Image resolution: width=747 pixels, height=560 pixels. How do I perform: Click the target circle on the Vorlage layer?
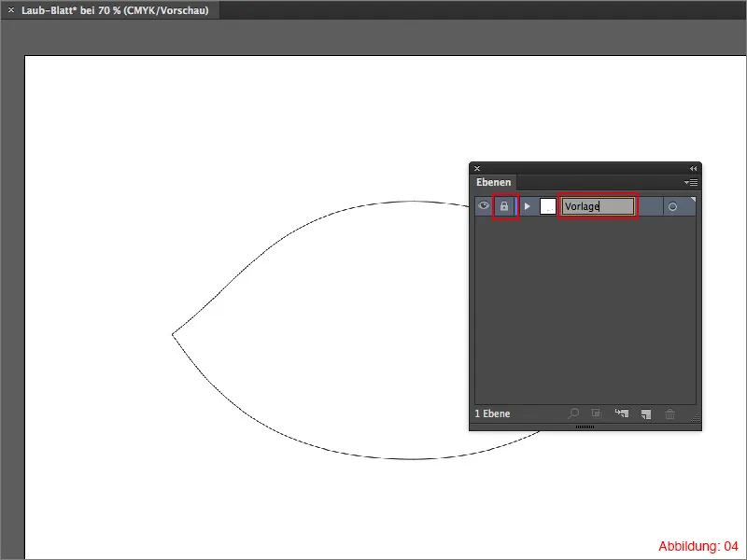point(673,206)
